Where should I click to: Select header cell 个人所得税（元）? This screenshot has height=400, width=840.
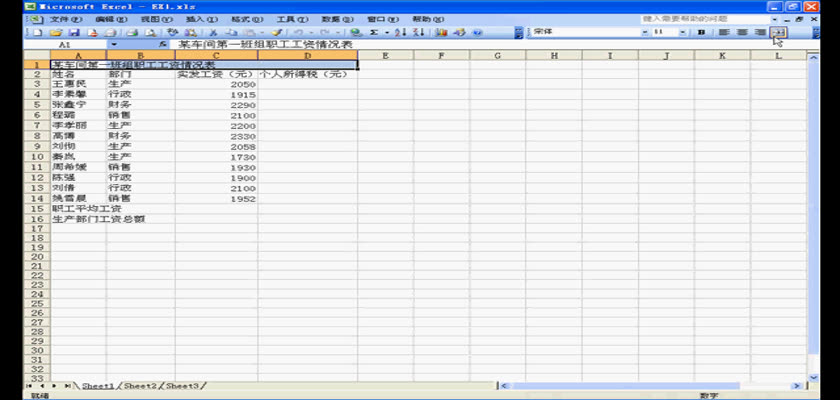pyautogui.click(x=308, y=74)
